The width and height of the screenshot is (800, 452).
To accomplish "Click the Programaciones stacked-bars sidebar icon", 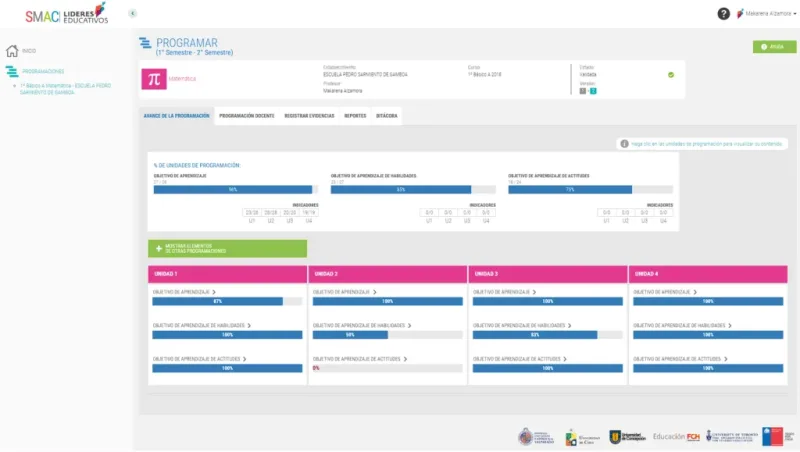I will coord(12,71).
